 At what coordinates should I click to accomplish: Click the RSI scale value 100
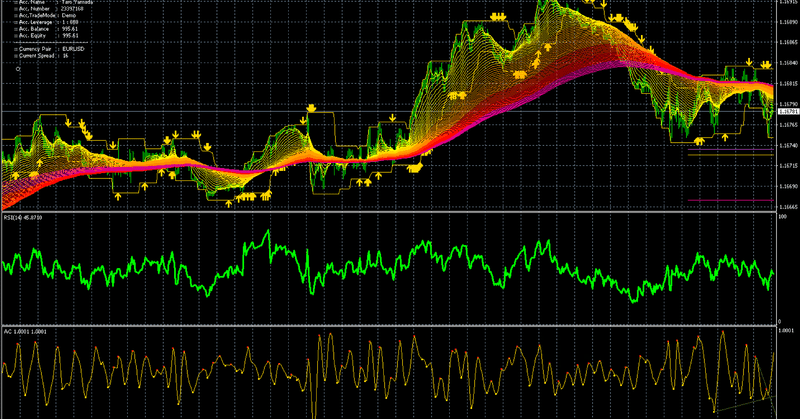coord(782,217)
